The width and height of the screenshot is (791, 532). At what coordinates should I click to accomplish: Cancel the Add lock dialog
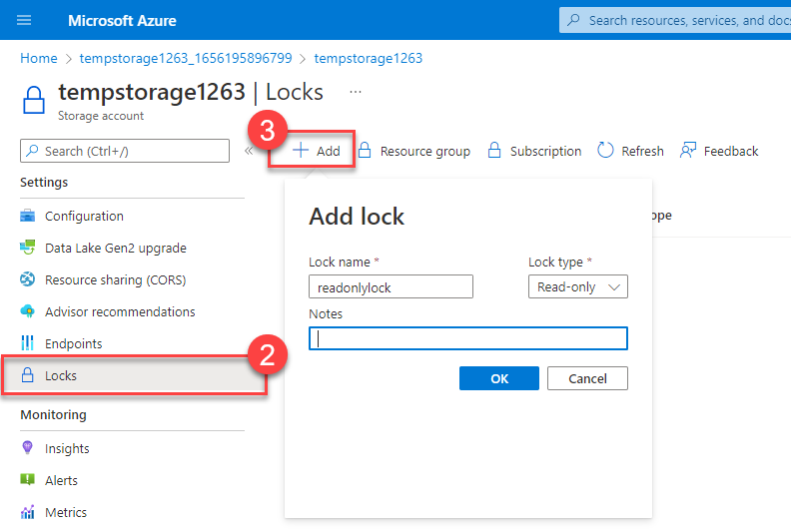coord(587,378)
